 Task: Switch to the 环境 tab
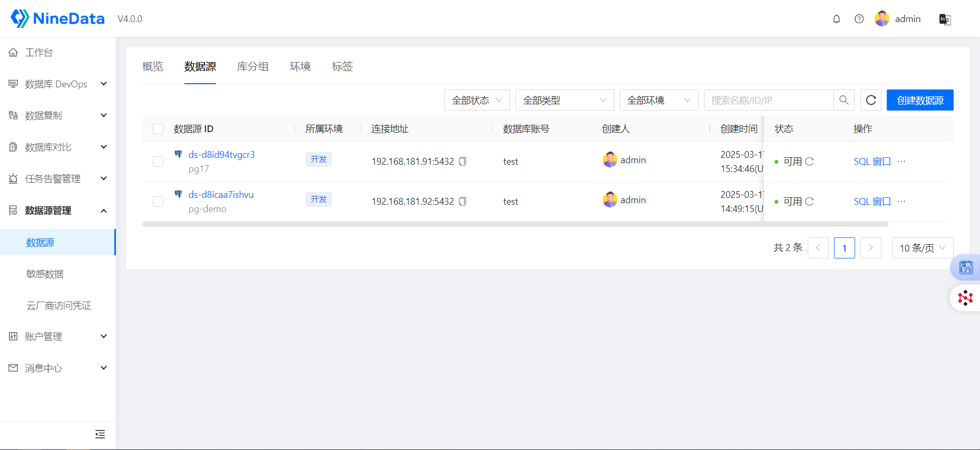pos(300,66)
